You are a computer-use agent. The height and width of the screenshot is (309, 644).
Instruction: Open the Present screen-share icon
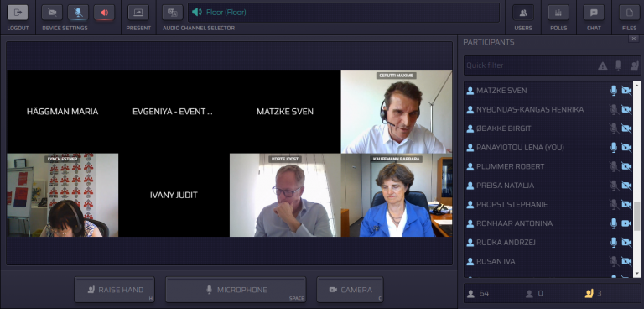(138, 13)
